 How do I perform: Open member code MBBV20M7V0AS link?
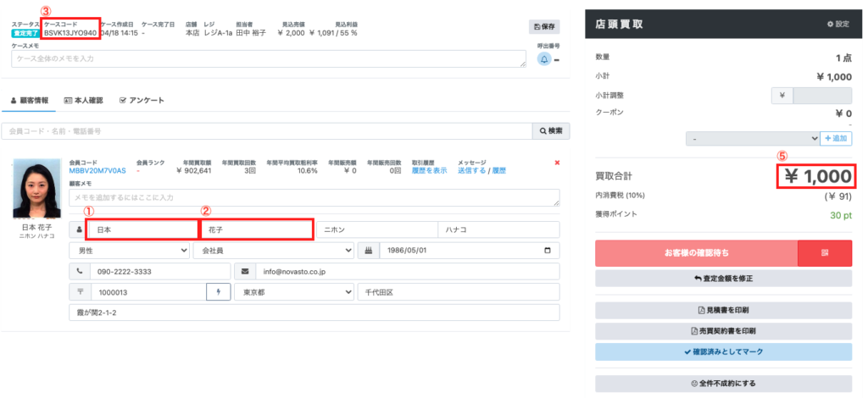[x=97, y=171]
